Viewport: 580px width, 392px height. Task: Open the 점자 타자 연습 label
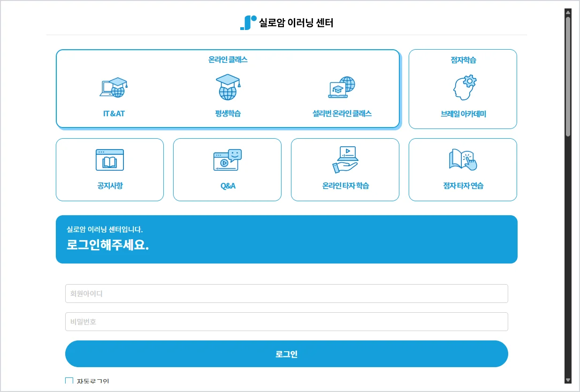463,186
